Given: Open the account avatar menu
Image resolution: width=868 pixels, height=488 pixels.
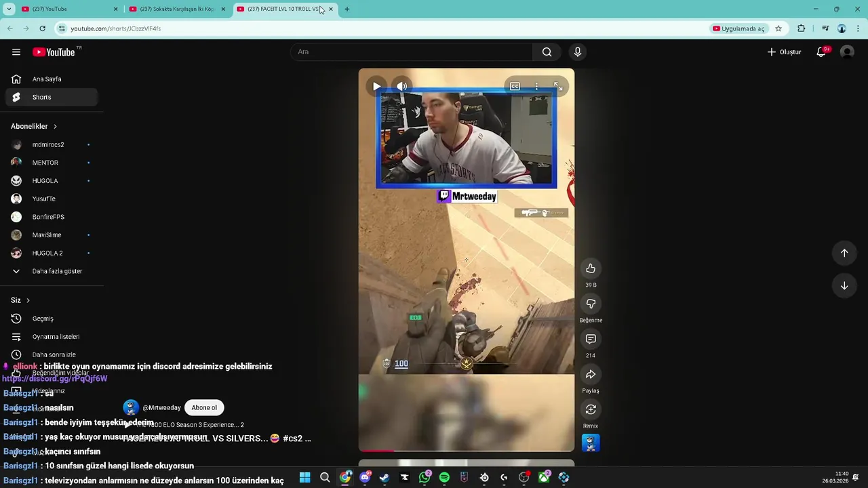Looking at the screenshot, I should click(847, 52).
